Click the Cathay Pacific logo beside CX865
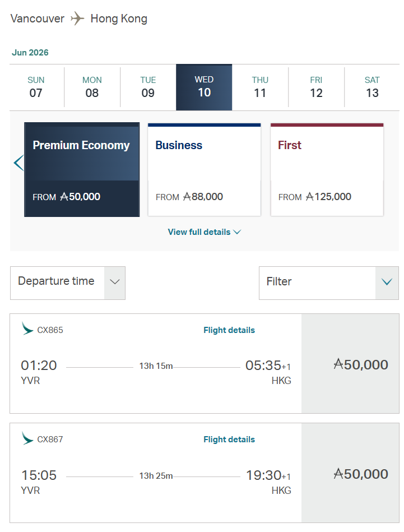Screen dimensions: 404x532 coord(27,329)
